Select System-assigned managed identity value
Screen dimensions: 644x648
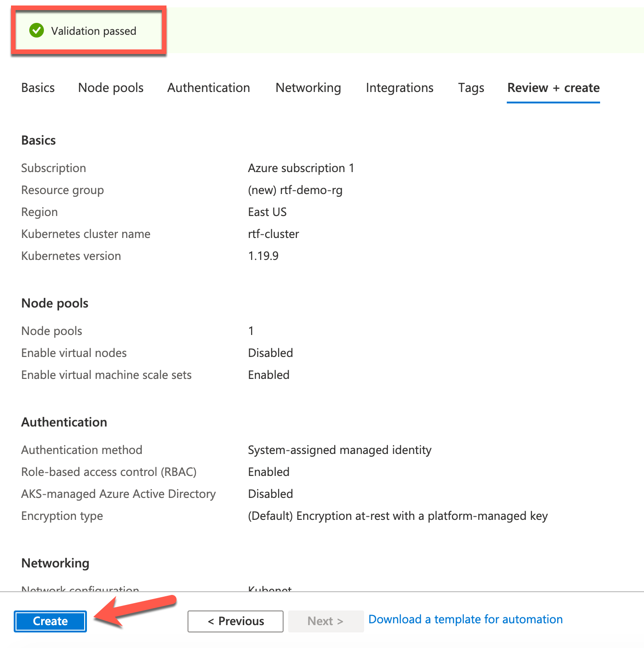pyautogui.click(x=339, y=450)
